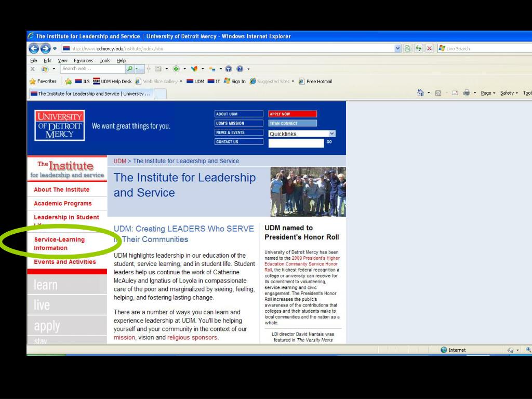Click the GO button

point(329,142)
